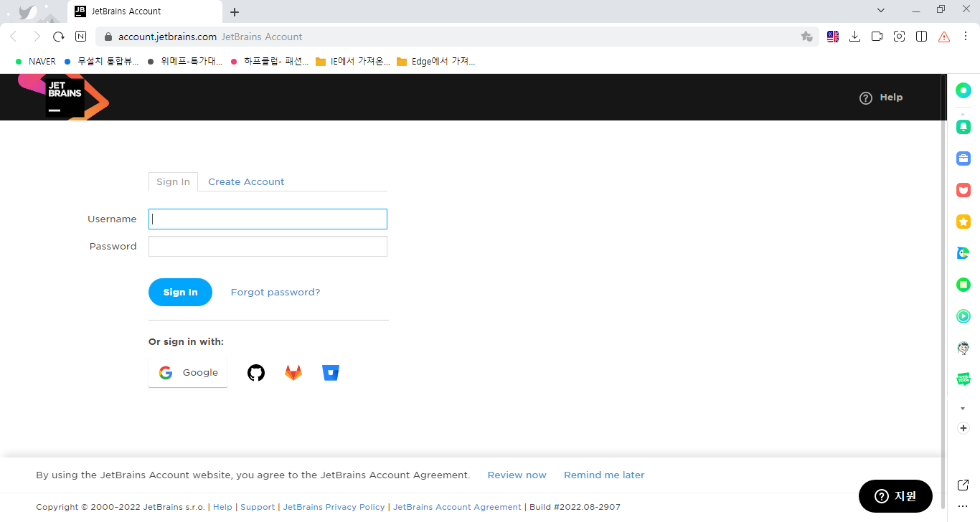Click Review now for the Account Agreement
The height and width of the screenshot is (522, 980).
click(x=517, y=475)
